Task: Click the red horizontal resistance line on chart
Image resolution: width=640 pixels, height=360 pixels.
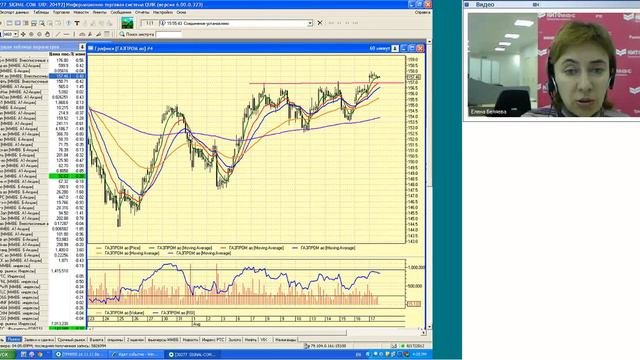Action: [327, 83]
